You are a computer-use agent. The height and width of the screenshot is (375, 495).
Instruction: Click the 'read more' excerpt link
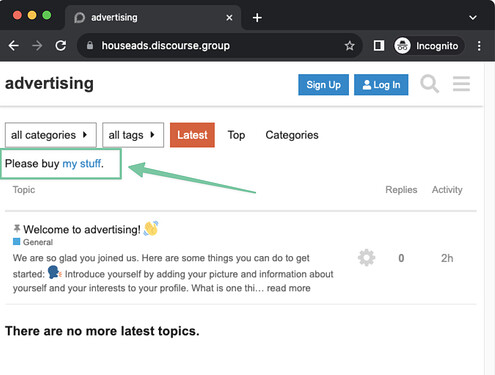288,288
